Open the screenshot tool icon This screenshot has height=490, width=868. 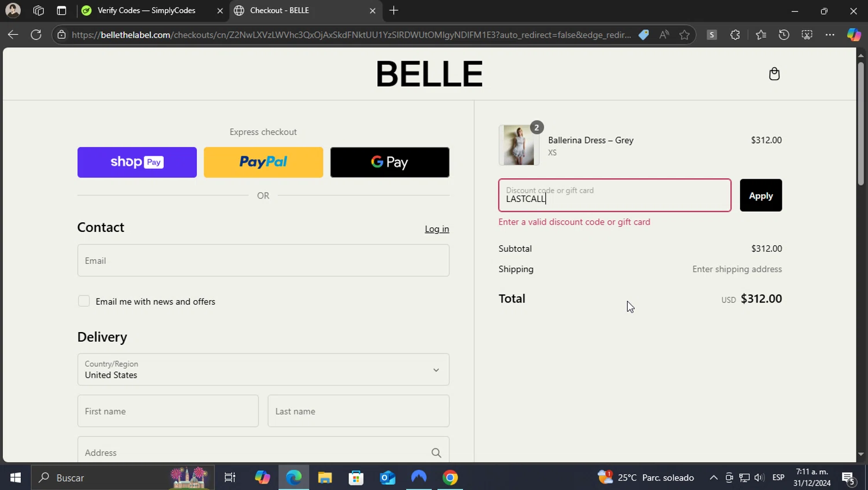807,35
